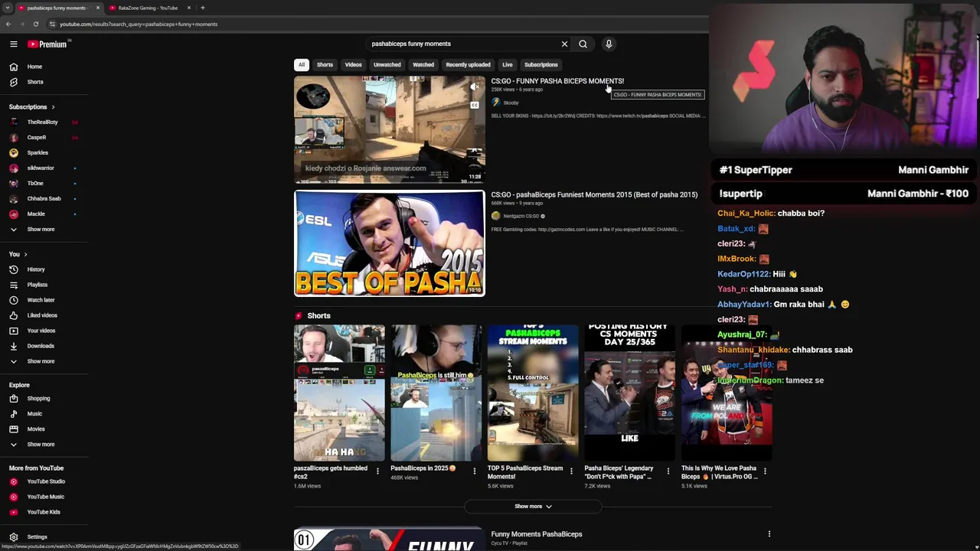Open Chhabra Saab channel subscription
The image size is (980, 551).
click(x=43, y=199)
